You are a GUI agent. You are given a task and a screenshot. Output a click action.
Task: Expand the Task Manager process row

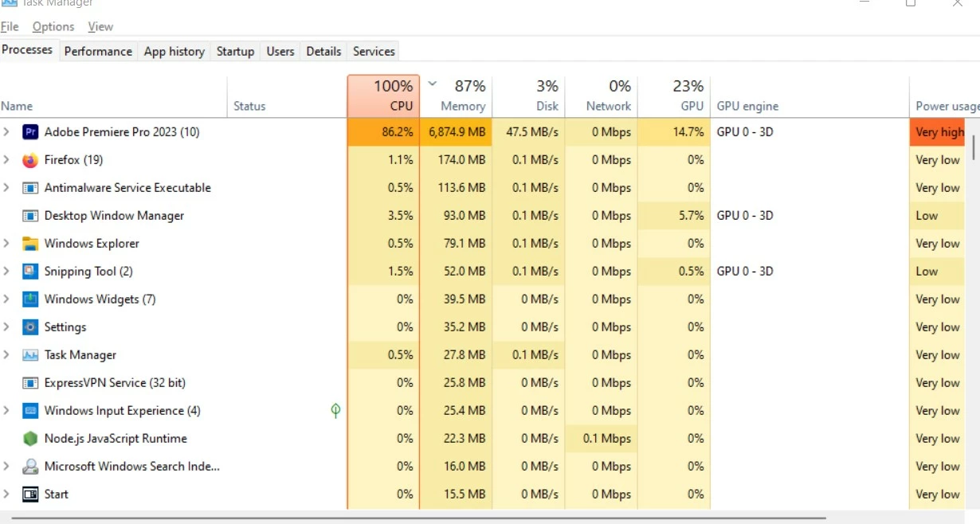[x=6, y=355]
